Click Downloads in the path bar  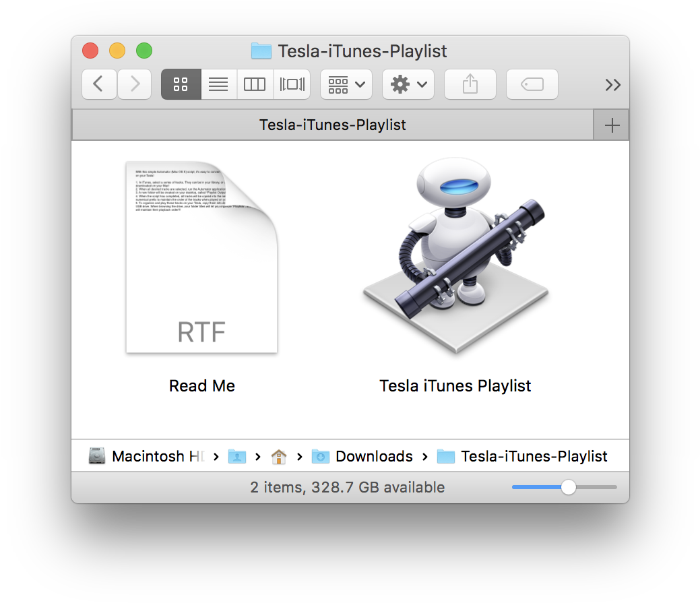[x=373, y=456]
